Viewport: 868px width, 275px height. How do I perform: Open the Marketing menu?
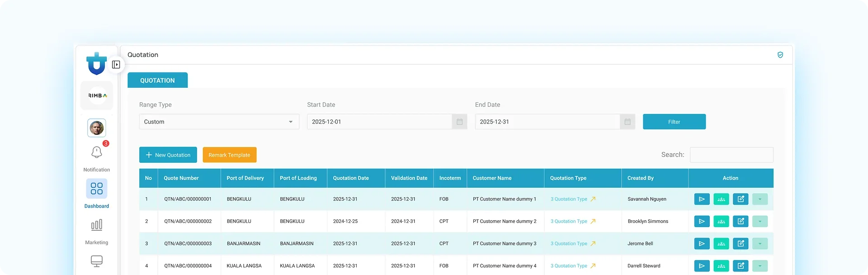coord(97,232)
